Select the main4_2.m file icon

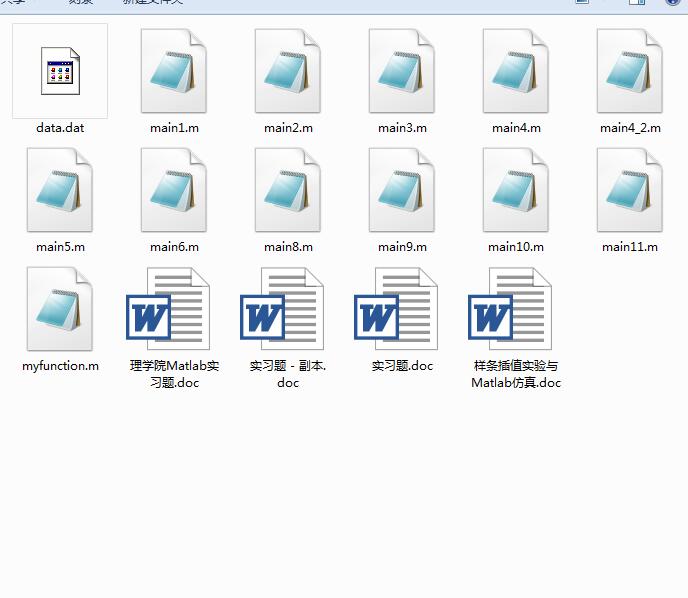630,71
